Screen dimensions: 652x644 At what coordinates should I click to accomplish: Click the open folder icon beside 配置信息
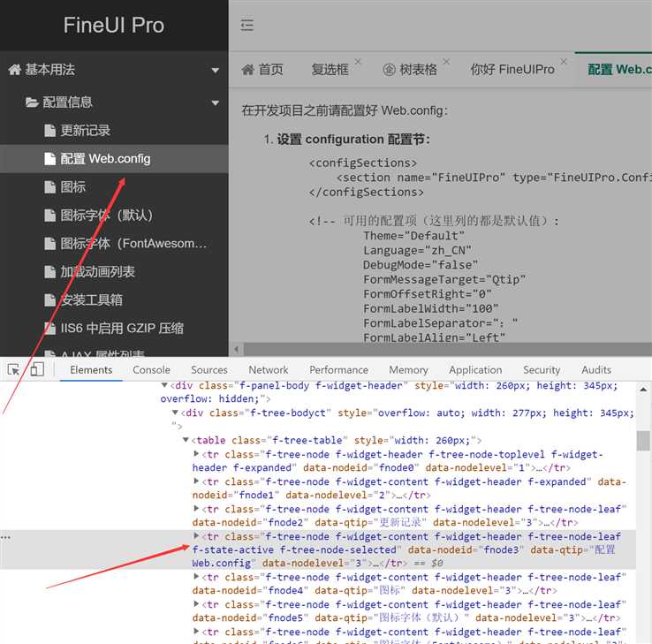(32, 102)
